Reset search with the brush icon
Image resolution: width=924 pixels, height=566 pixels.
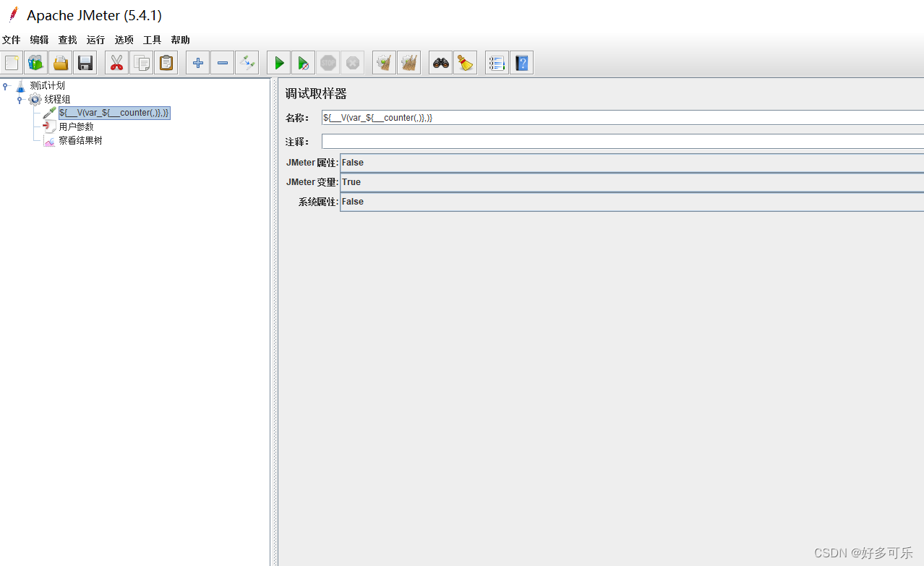tap(465, 63)
